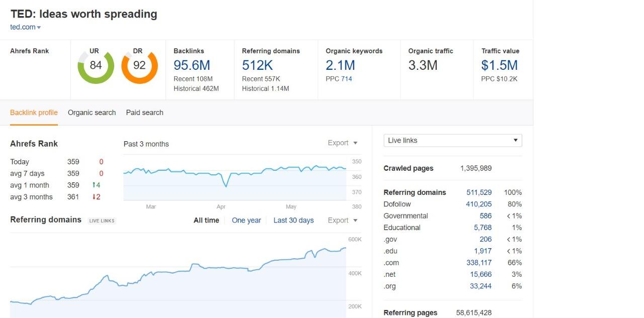644x318 pixels.
Task: View the One year chart range
Action: (247, 220)
